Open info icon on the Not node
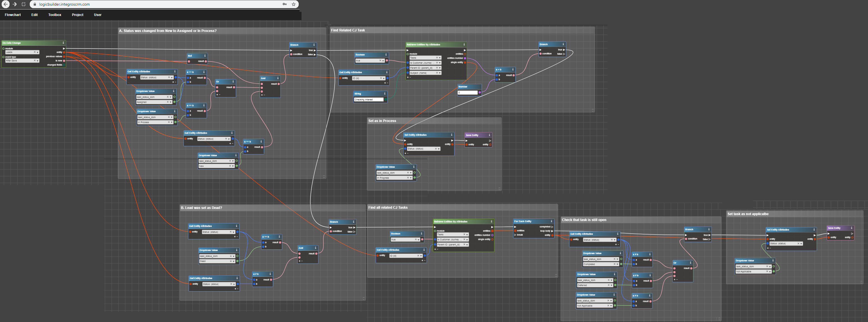This screenshot has width=868, height=322. coord(205,56)
